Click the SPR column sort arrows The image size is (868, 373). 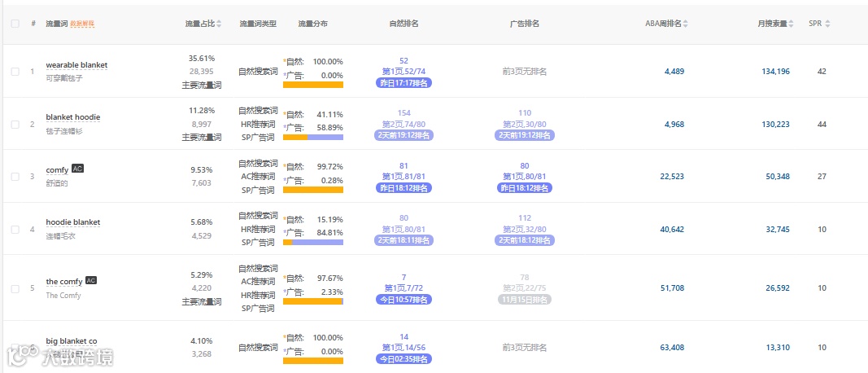coord(827,24)
